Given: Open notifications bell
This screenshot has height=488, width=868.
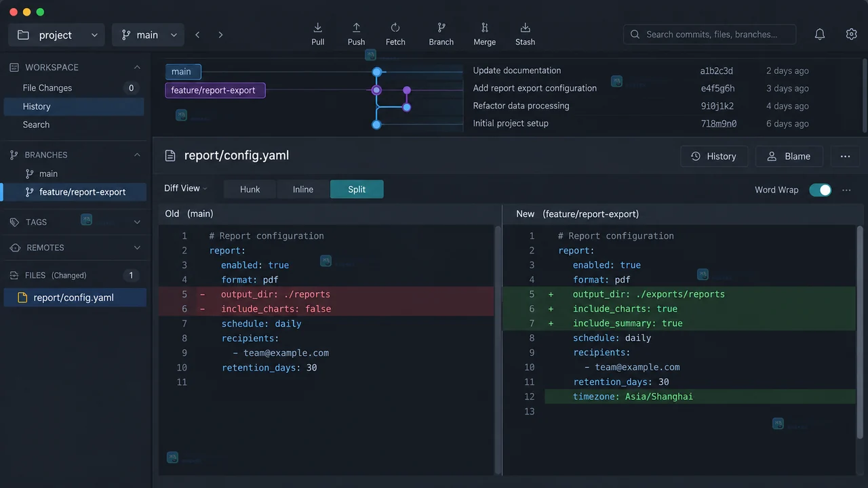Looking at the screenshot, I should 820,35.
